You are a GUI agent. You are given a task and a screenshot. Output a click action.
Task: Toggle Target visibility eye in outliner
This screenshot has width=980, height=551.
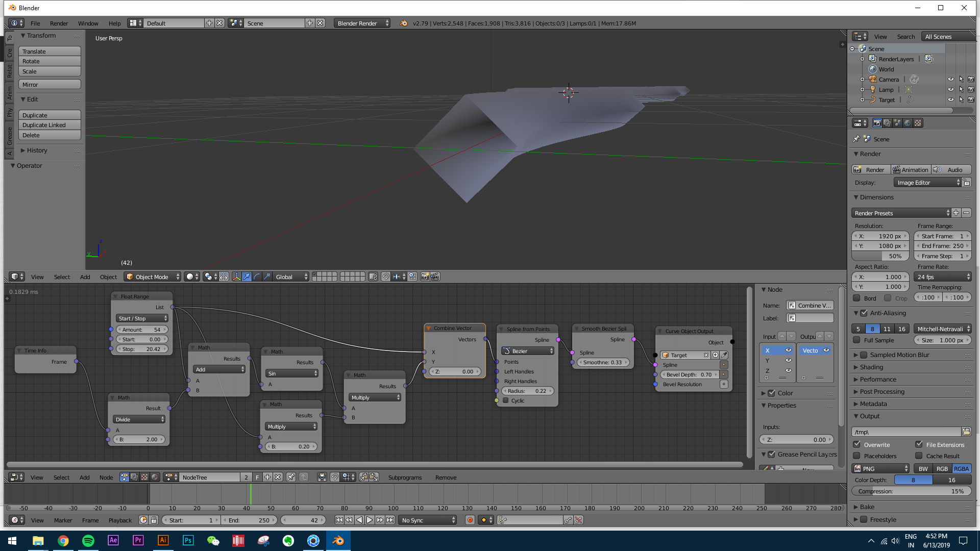click(951, 100)
